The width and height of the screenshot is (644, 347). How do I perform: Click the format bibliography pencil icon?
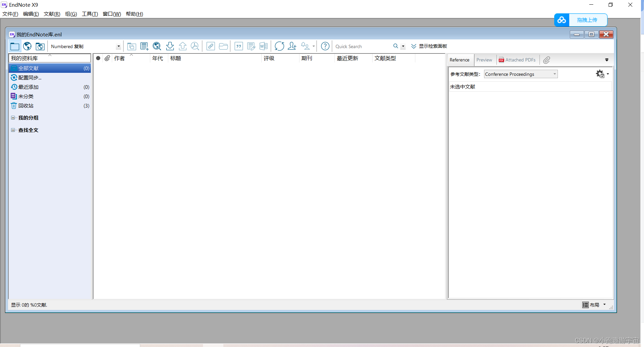pyautogui.click(x=251, y=46)
